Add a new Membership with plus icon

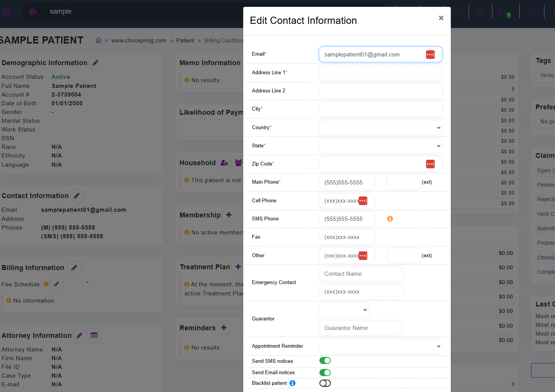pos(229,215)
